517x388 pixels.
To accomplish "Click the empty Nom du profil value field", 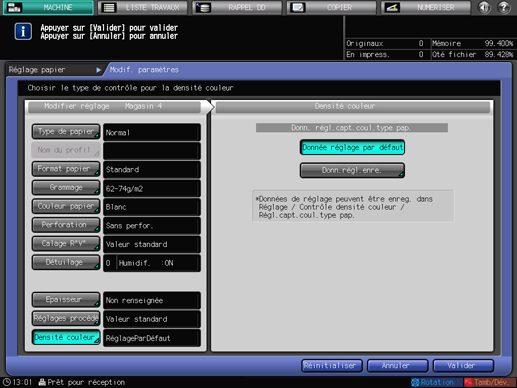I will pyautogui.click(x=152, y=151).
